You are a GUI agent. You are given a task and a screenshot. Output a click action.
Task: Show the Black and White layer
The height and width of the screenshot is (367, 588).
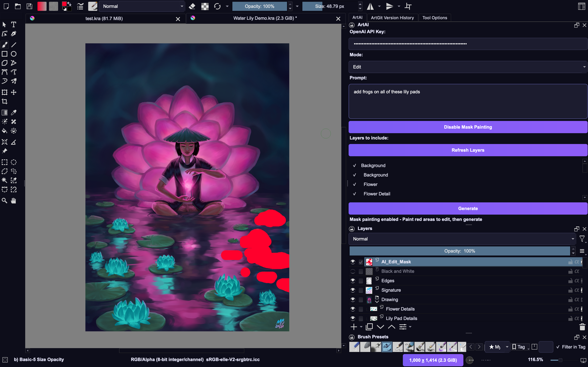[x=353, y=271]
